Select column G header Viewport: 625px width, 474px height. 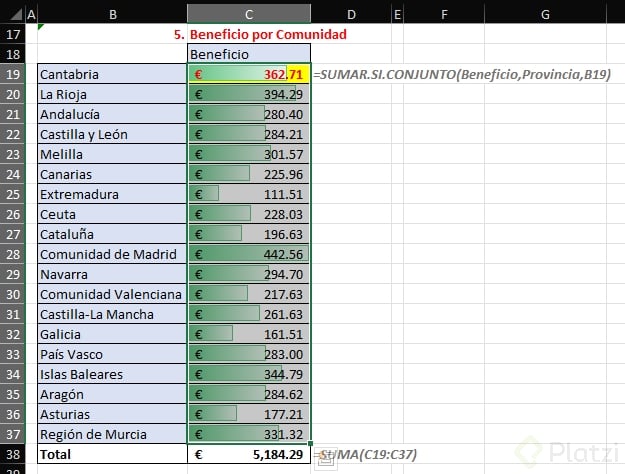click(x=544, y=14)
